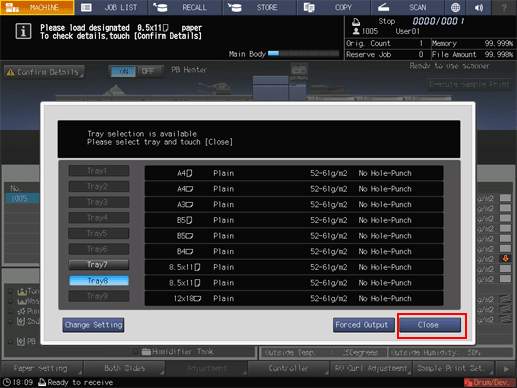Screen dimensions: 517x388
Task: Click right arrow for more bottom options
Action: pos(506,369)
